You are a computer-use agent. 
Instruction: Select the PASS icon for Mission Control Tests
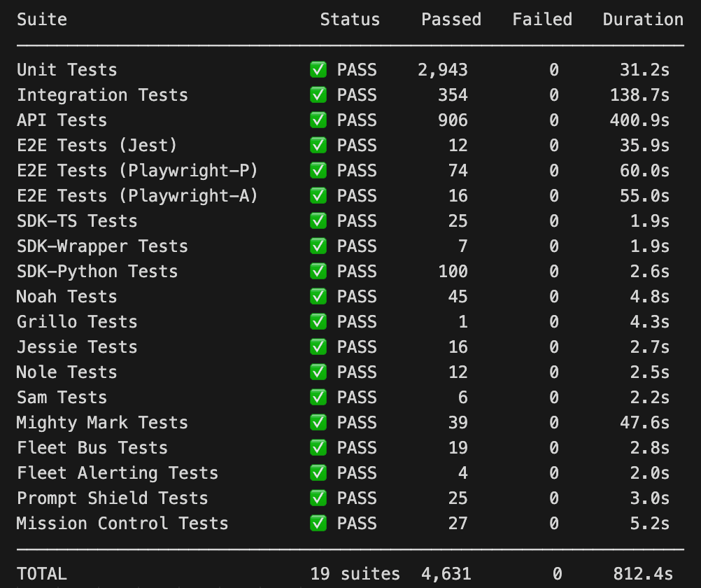318,523
